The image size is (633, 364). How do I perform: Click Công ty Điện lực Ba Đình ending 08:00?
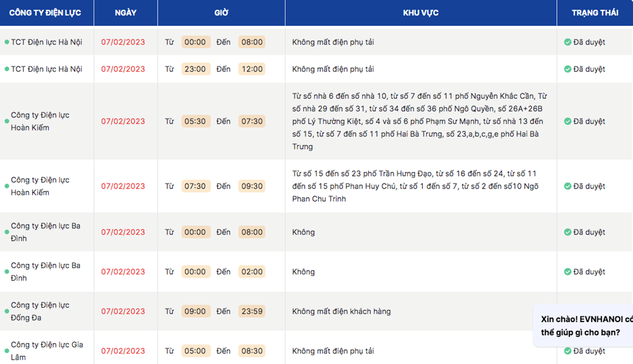click(46, 232)
